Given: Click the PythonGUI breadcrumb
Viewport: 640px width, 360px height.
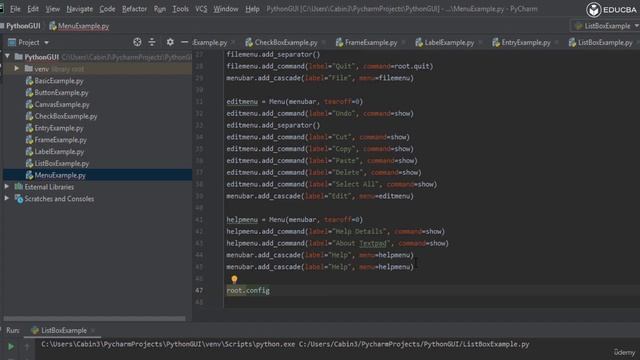Looking at the screenshot, I should [x=23, y=26].
